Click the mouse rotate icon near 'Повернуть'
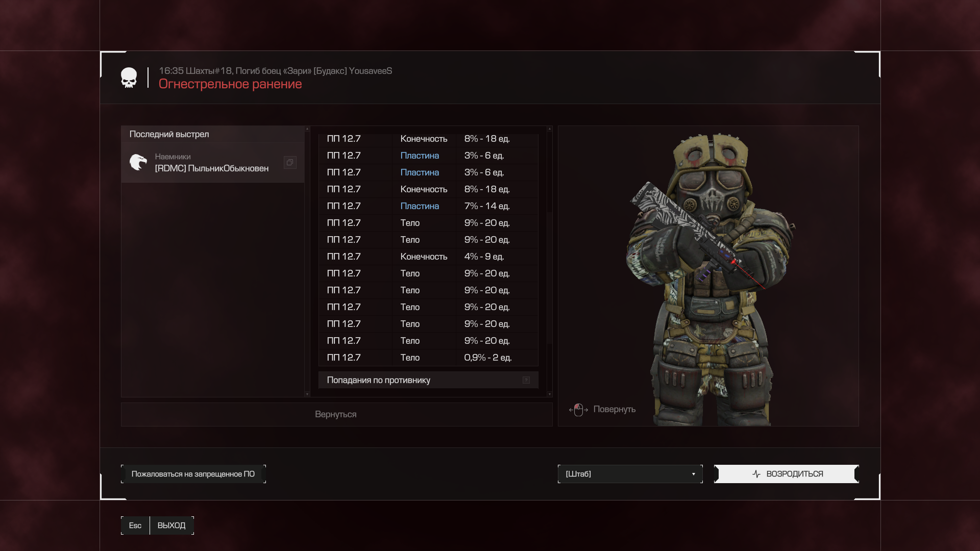The height and width of the screenshot is (551, 980). (578, 410)
